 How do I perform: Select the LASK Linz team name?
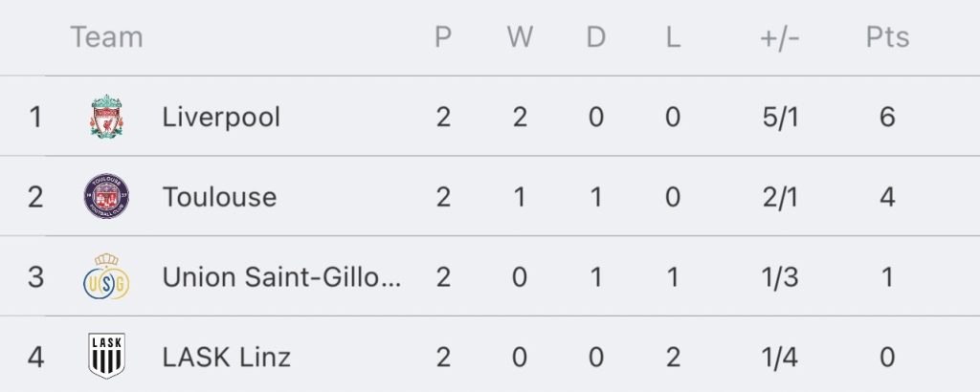pos(226,357)
